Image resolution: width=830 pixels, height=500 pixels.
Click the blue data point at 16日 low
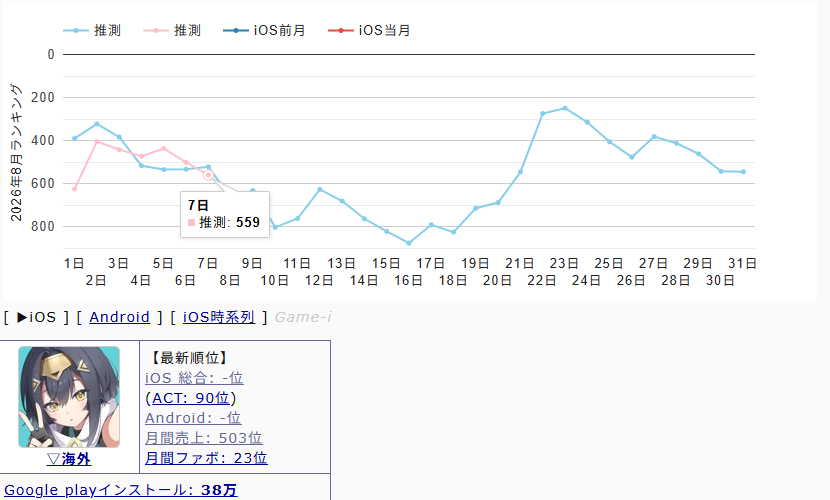click(409, 243)
